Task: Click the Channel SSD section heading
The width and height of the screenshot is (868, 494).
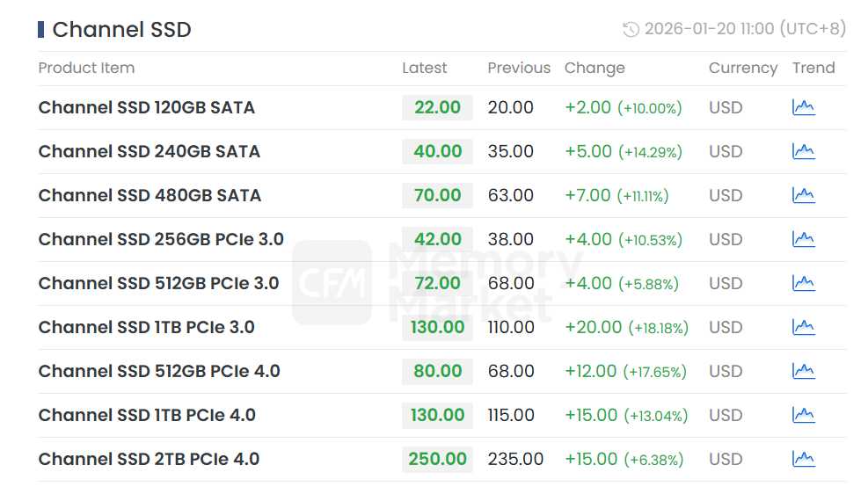Action: (x=121, y=29)
